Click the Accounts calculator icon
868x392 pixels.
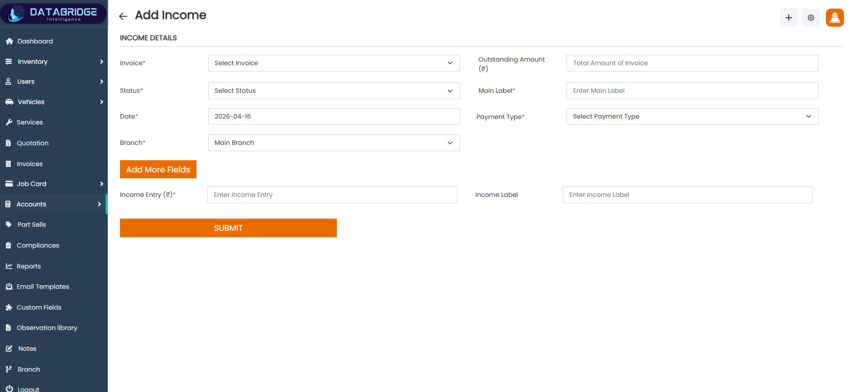coord(8,204)
